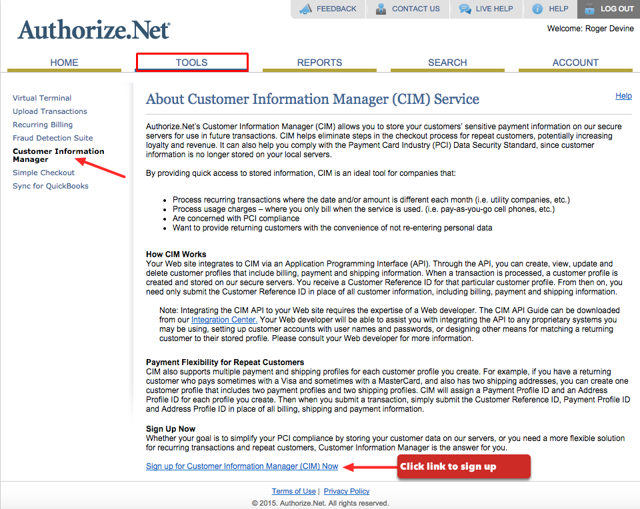Click the CONTACT US text label
The height and width of the screenshot is (509, 640).
(416, 9)
